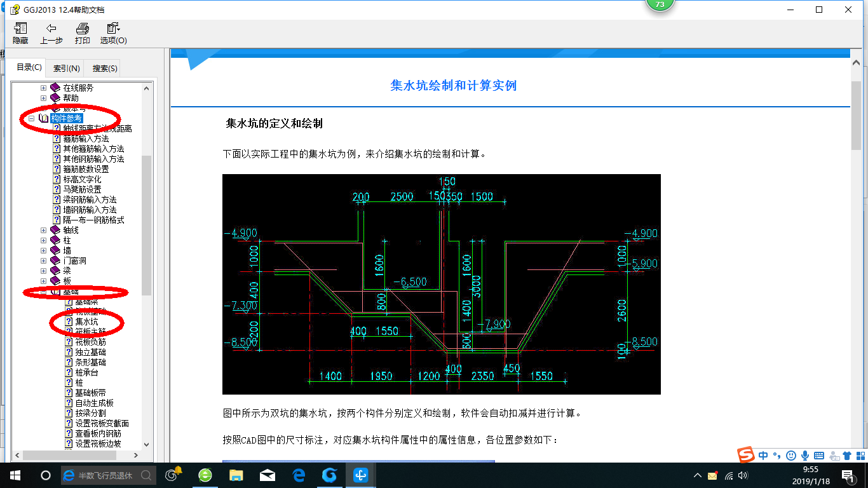Expand the 梁 tree node
This screenshot has height=488, width=868.
[x=43, y=271]
